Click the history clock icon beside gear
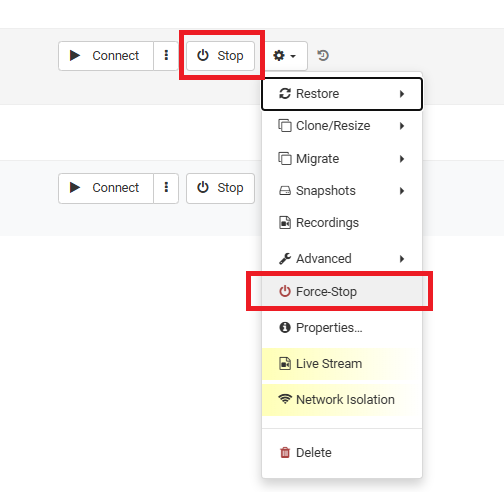 [323, 55]
